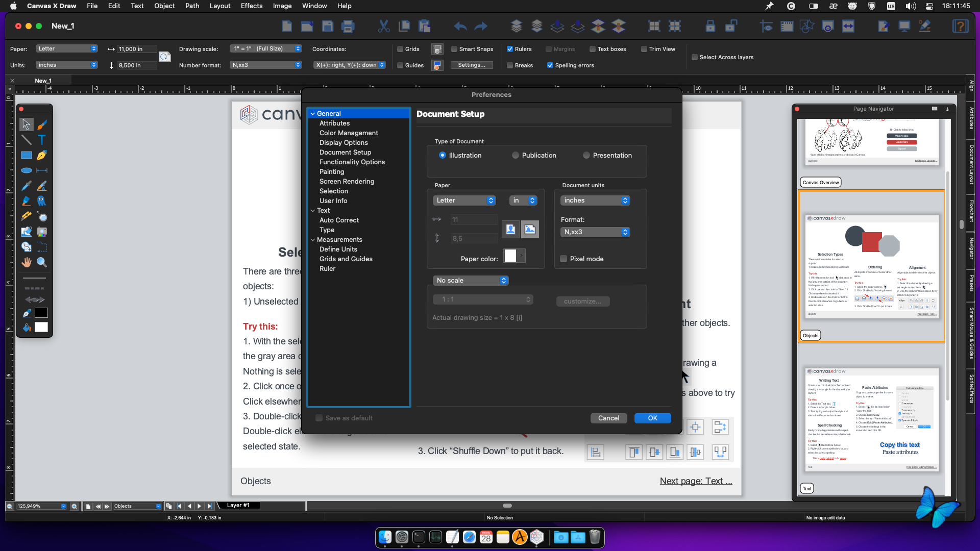The height and width of the screenshot is (551, 980).
Task: Choose landscape orientation icon in Paper section
Action: (x=530, y=229)
